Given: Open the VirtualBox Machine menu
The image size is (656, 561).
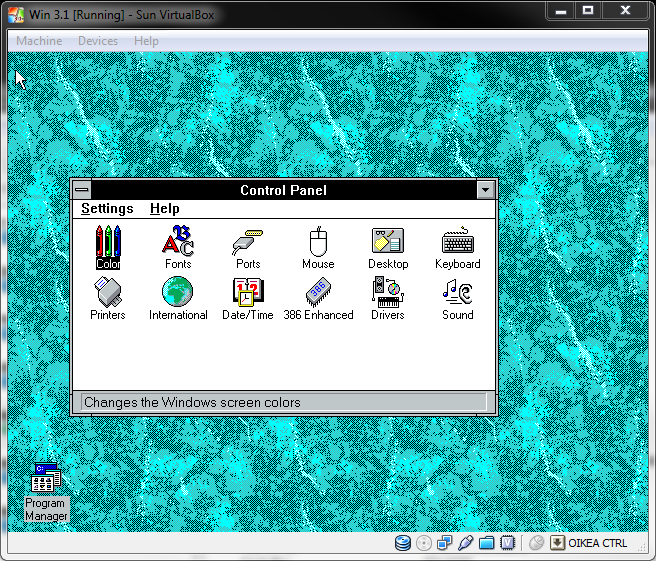Looking at the screenshot, I should pos(39,41).
